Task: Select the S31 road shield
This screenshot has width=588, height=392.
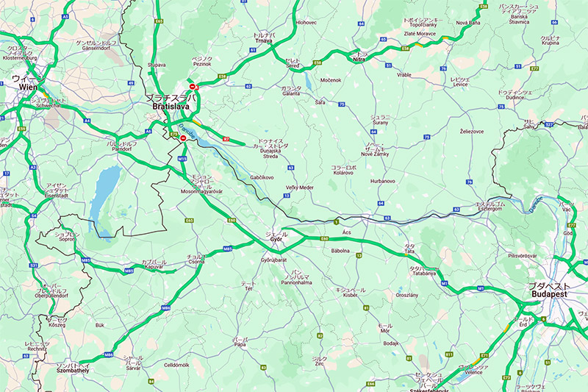Action: (34, 266)
